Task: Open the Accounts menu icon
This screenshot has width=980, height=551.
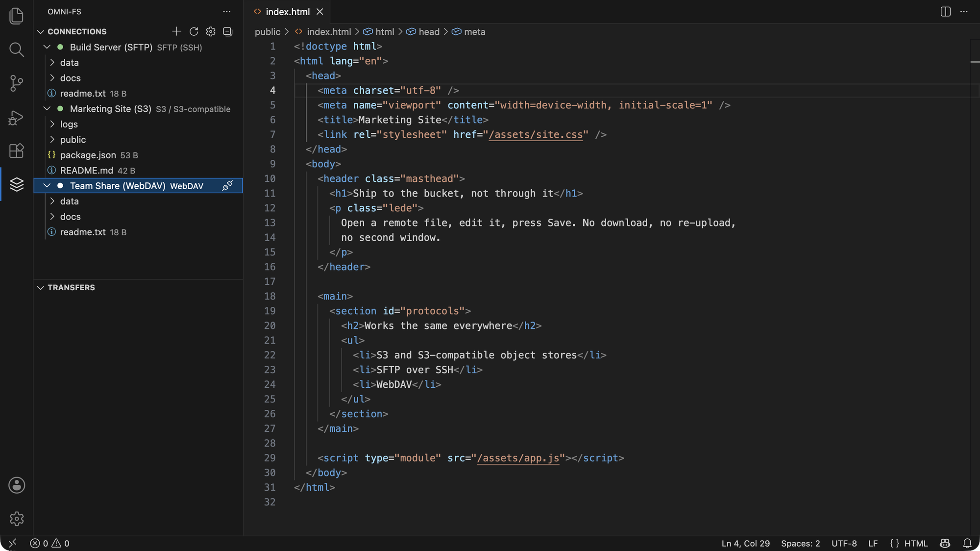Action: pos(17,485)
